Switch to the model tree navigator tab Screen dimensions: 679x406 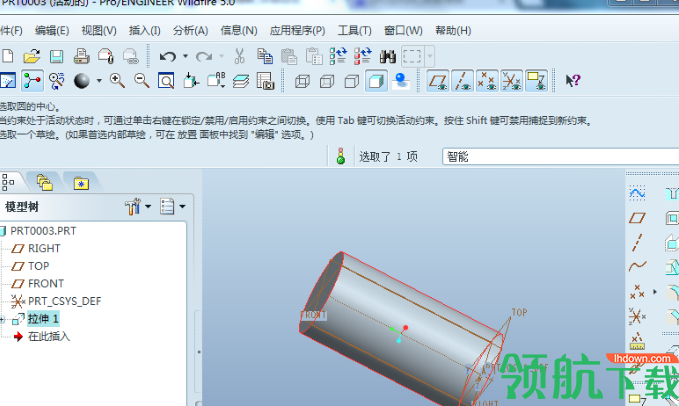pyautogui.click(x=9, y=182)
